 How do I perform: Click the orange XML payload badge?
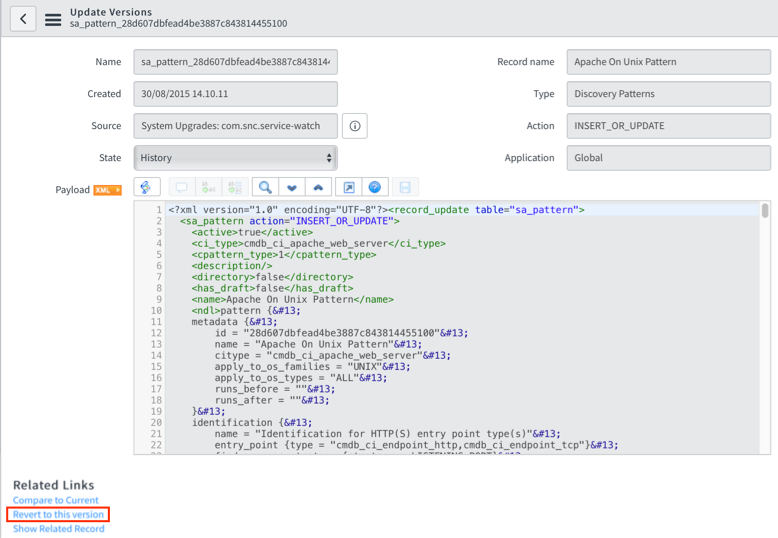coord(108,190)
